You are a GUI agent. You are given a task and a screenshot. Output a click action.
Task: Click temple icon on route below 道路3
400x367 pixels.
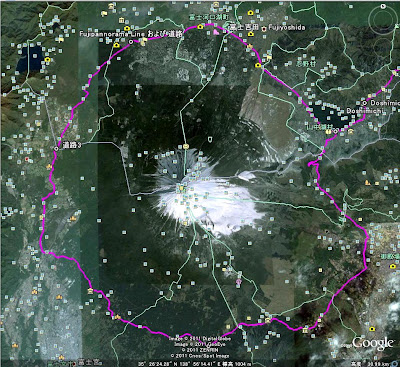(x=49, y=166)
